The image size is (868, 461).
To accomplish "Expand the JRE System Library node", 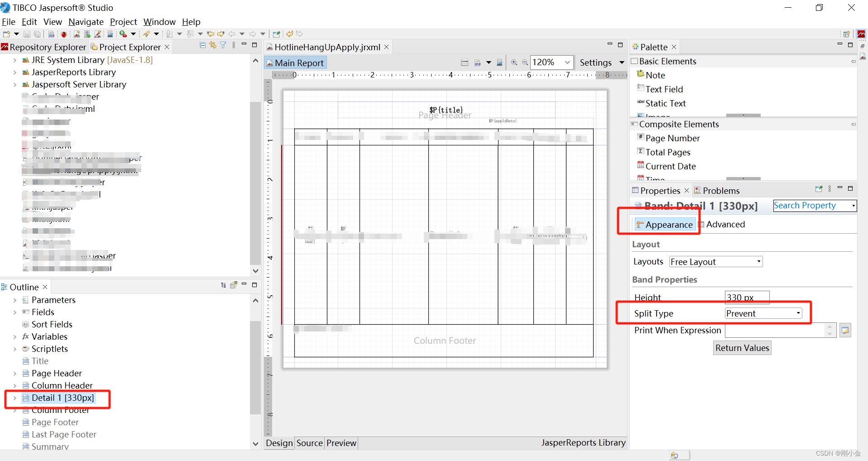I will (x=15, y=60).
